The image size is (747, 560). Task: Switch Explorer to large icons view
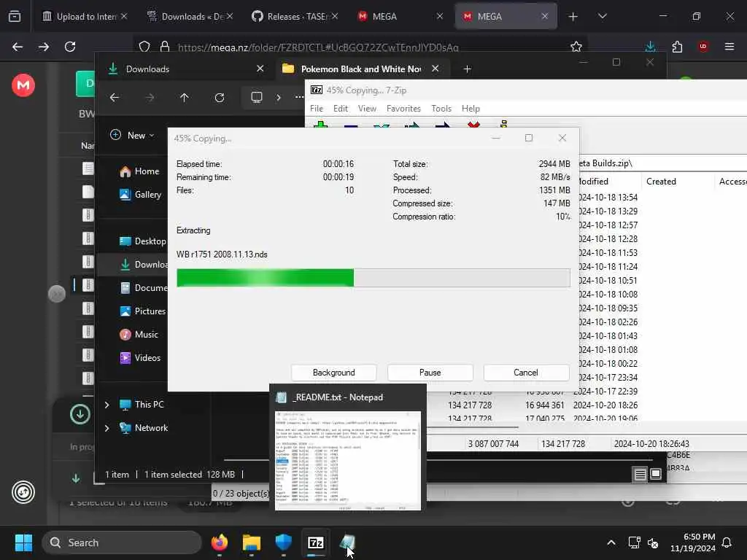[x=656, y=474]
